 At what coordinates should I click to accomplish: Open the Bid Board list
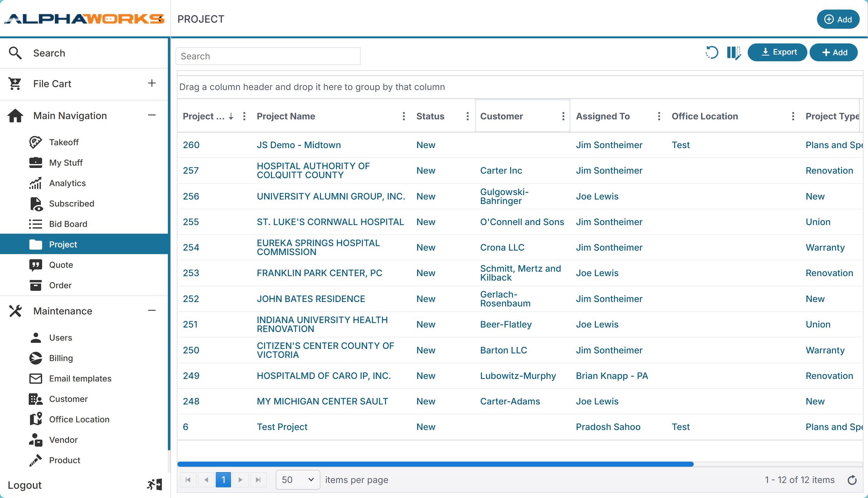click(68, 224)
